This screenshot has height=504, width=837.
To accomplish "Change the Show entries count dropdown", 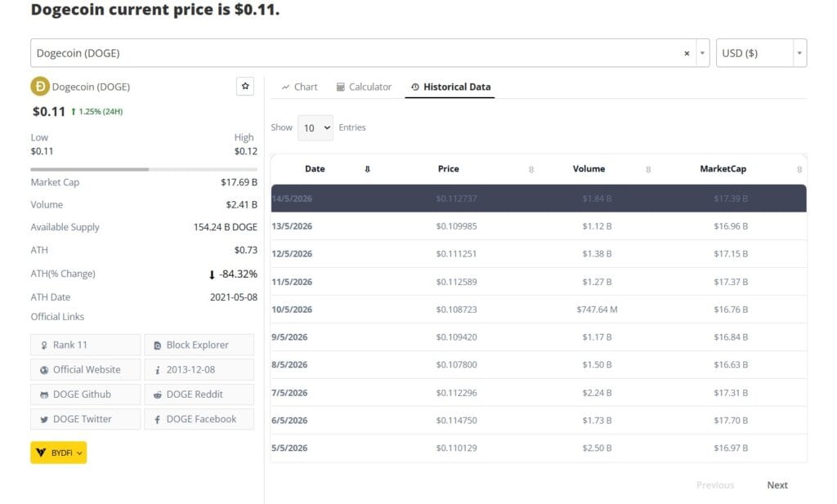I will pyautogui.click(x=316, y=128).
